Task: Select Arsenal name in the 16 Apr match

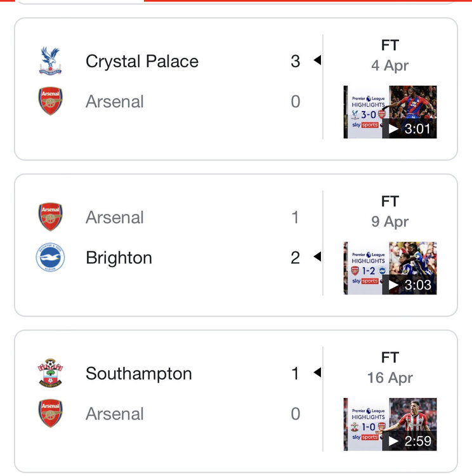Action: coord(114,414)
